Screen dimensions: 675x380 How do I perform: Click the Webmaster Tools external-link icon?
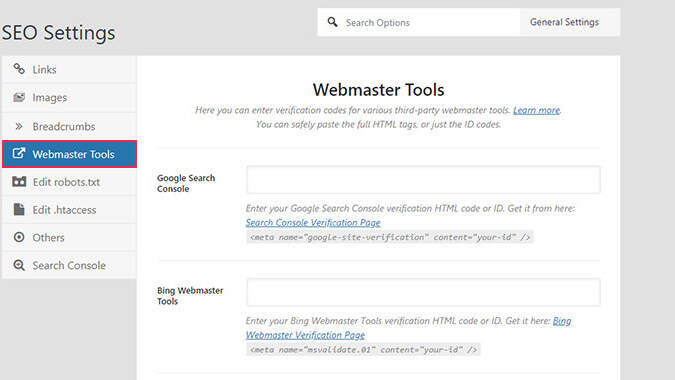(19, 154)
